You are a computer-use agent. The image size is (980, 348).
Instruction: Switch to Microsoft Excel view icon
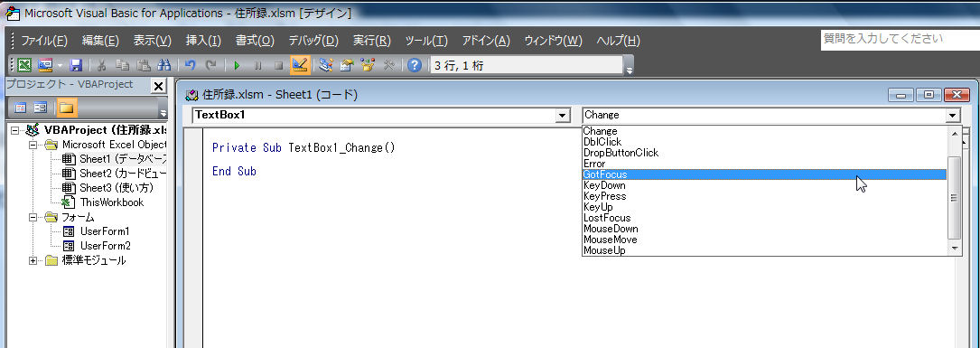(23, 65)
